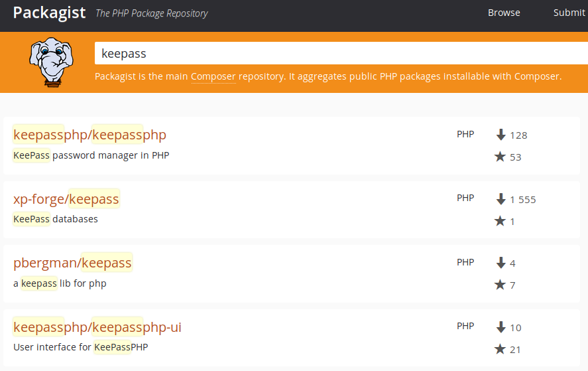Click PHP label in keepassphp/keepassphp row
Image resolution: width=588 pixels, height=371 pixels.
coord(465,134)
